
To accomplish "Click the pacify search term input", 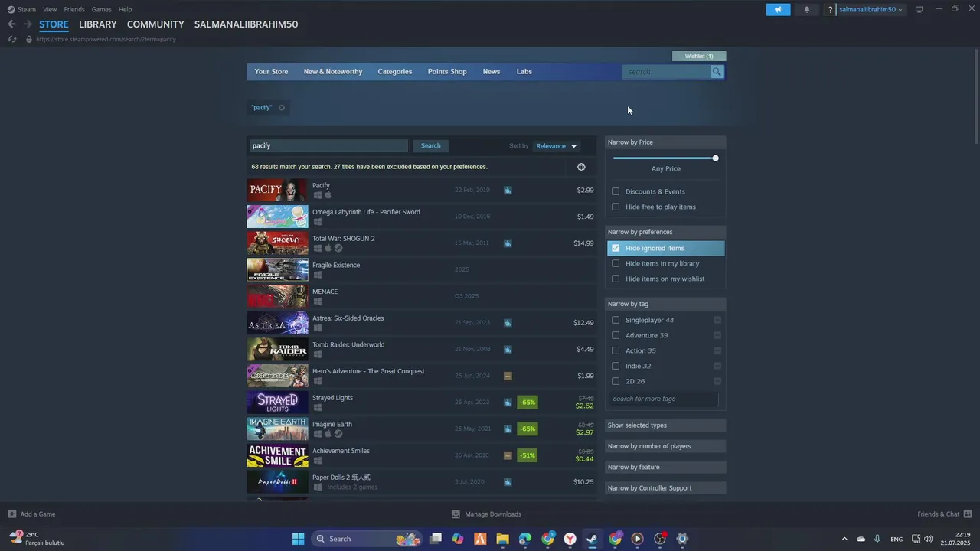I will pyautogui.click(x=328, y=146).
